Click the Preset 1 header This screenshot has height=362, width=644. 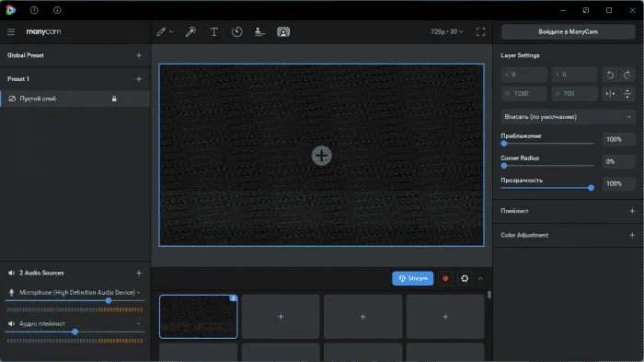pyautogui.click(x=18, y=79)
